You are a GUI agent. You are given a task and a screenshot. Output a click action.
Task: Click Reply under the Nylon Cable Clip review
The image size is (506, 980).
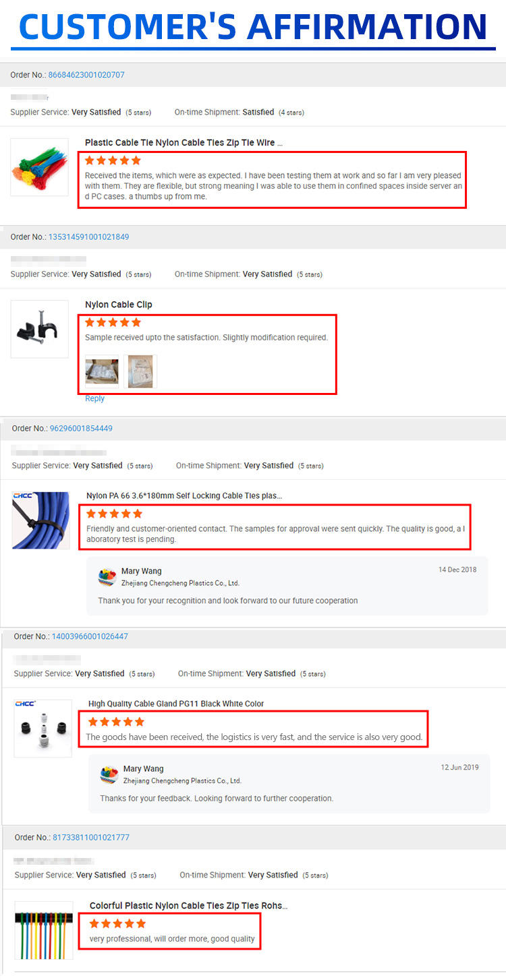tap(94, 398)
